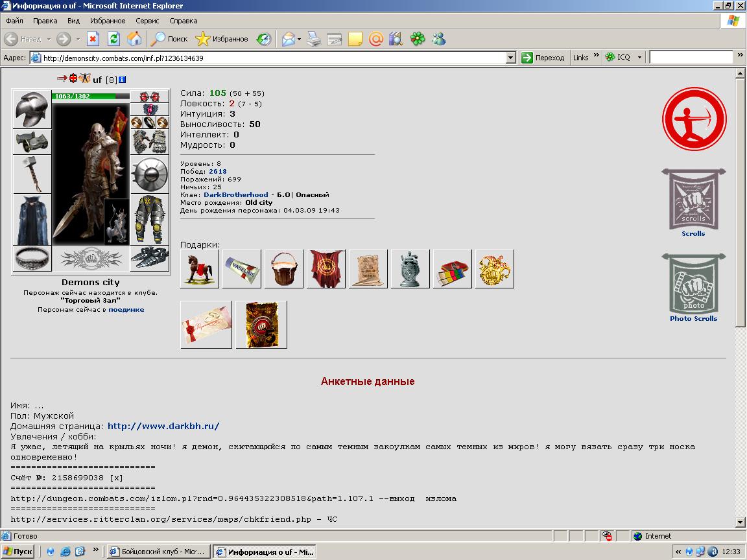Open the Вид menu
This screenshot has width=747, height=560.
73,21
